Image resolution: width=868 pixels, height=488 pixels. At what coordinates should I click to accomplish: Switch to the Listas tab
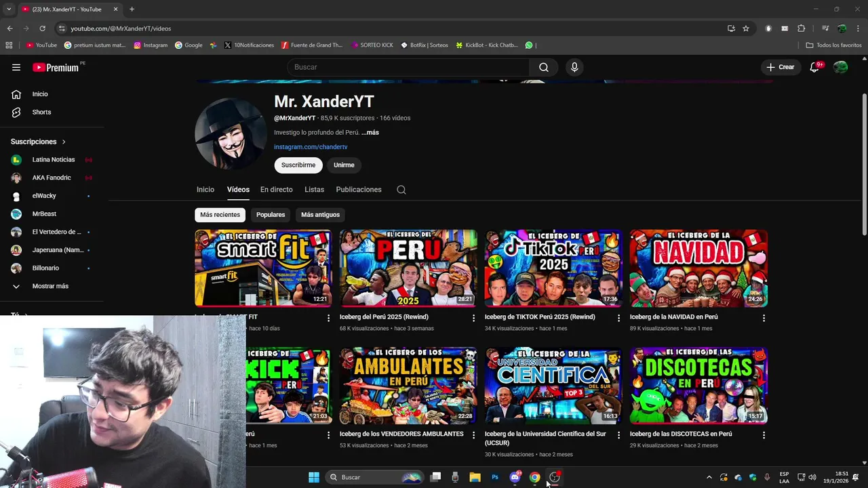point(314,190)
